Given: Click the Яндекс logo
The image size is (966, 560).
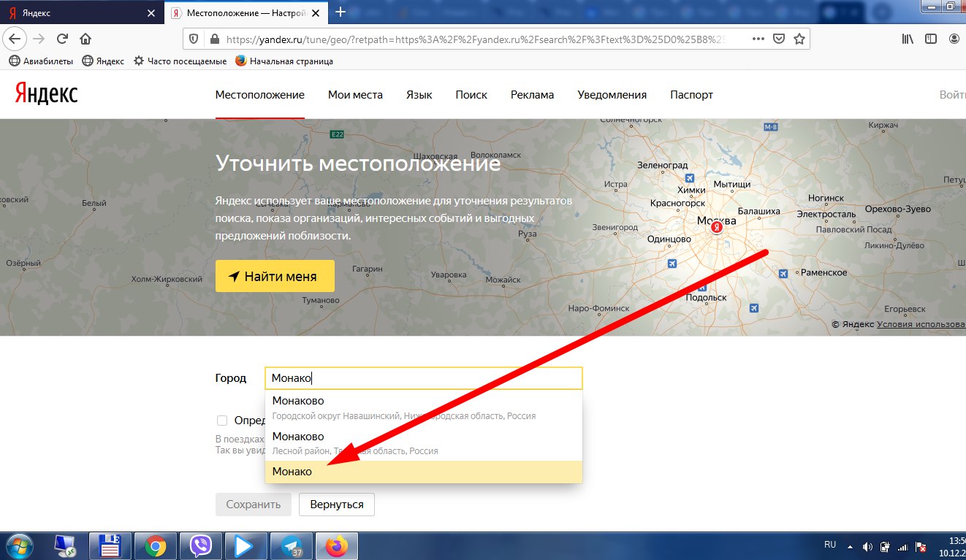Looking at the screenshot, I should click(x=46, y=94).
